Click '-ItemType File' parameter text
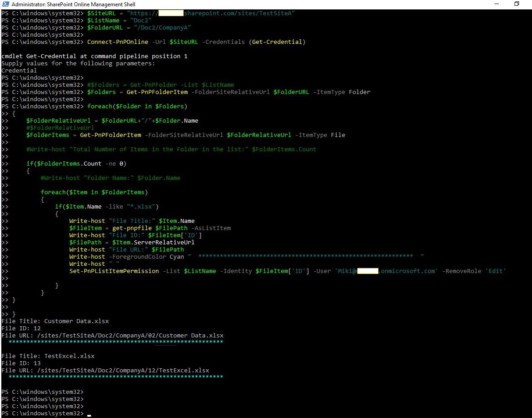The height and width of the screenshot is (418, 532). (x=320, y=135)
